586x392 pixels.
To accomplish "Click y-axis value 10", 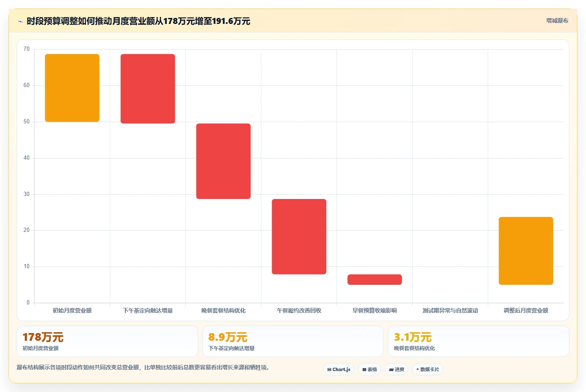I will coord(26,266).
